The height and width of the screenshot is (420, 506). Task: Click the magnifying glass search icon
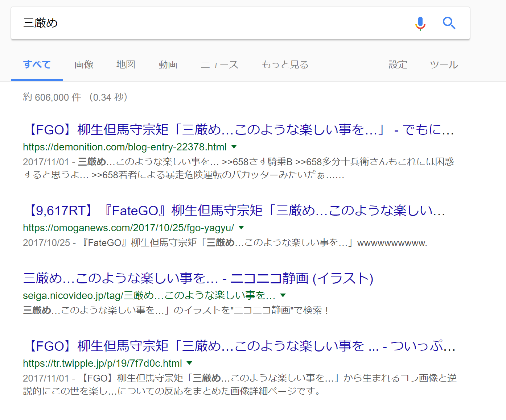click(x=449, y=23)
